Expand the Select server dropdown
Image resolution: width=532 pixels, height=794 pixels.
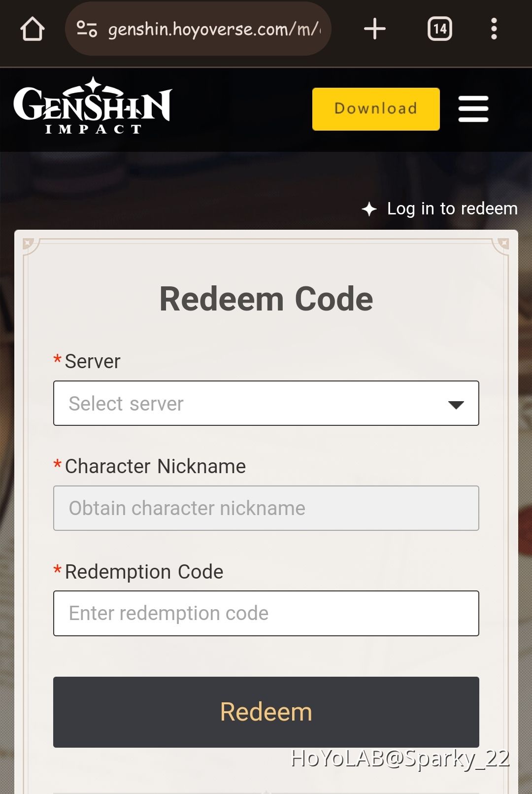tap(266, 403)
